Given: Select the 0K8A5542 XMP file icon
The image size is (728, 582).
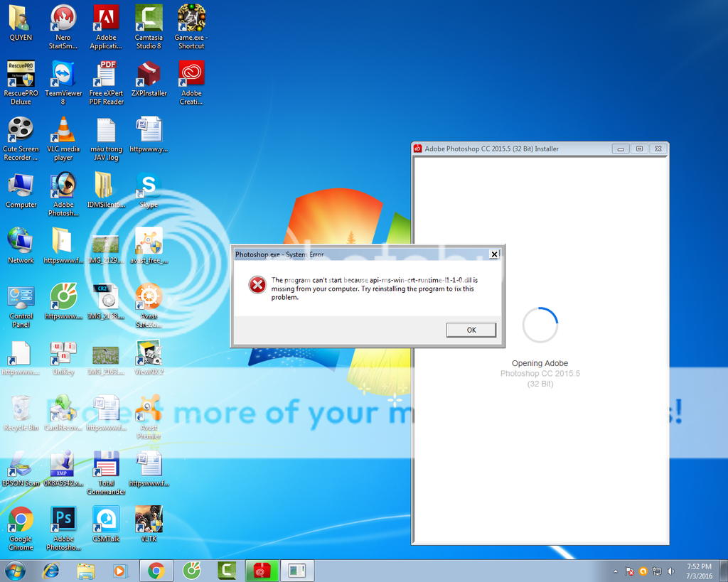Looking at the screenshot, I should point(63,469).
